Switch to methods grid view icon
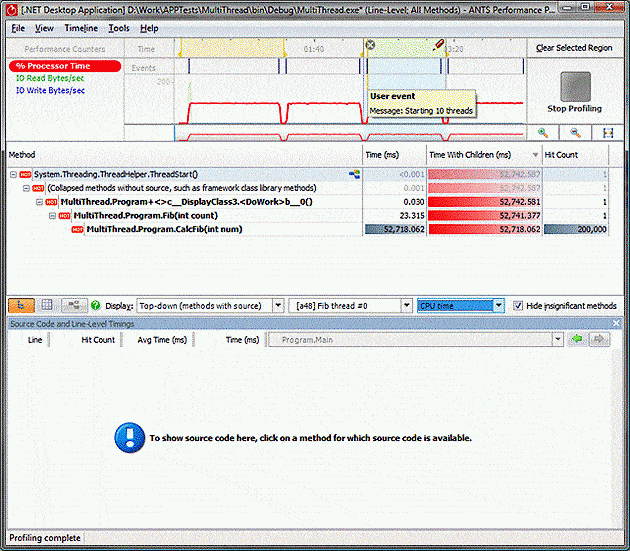630x551 pixels. click(x=47, y=306)
